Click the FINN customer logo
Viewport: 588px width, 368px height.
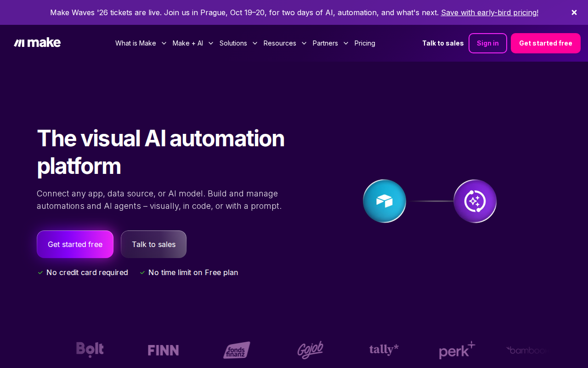pyautogui.click(x=163, y=351)
